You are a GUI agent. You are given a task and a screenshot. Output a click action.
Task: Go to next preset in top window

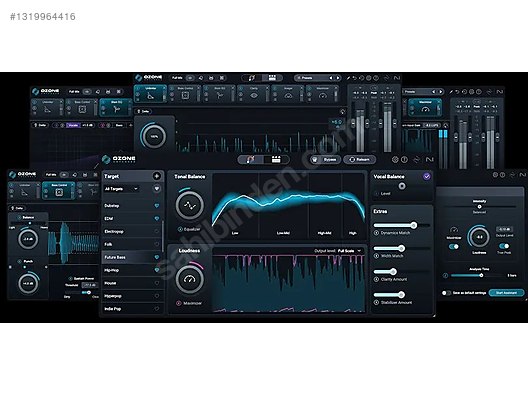(338, 78)
